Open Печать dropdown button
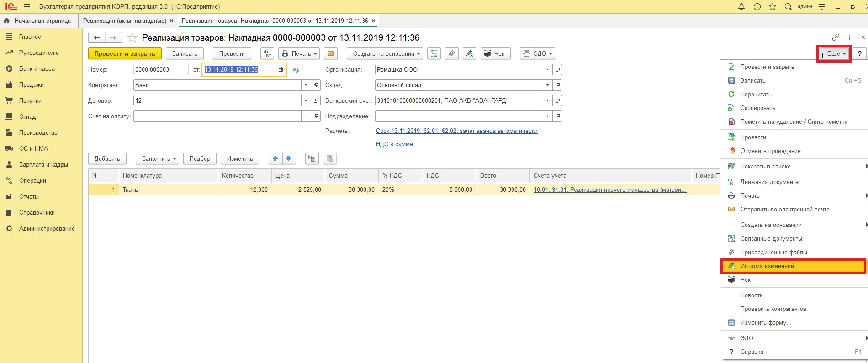This screenshot has height=363, width=868. 299,53
